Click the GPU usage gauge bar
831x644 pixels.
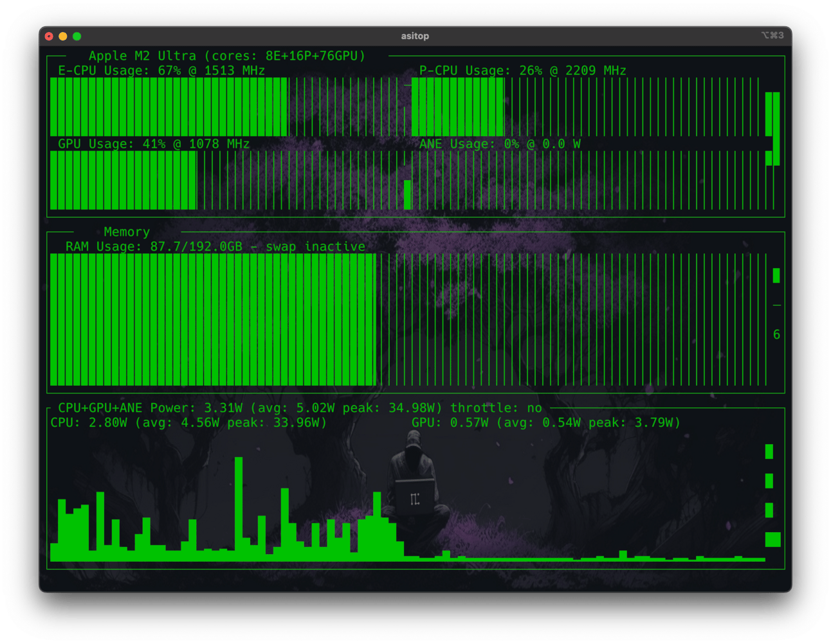click(x=228, y=181)
